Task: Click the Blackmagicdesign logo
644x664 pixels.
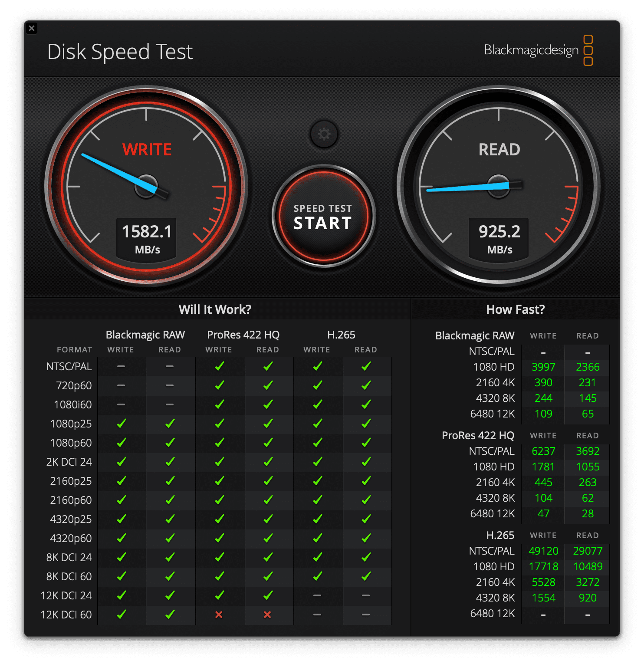Action: coord(539,50)
